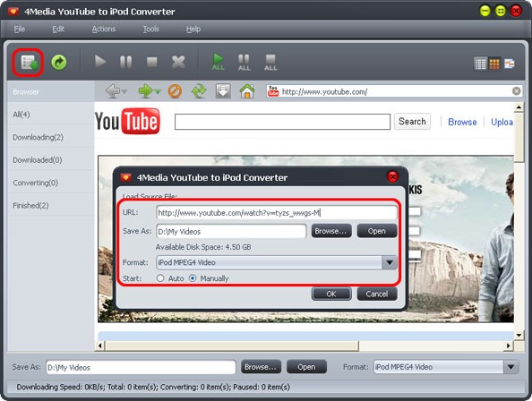Image resolution: width=532 pixels, height=401 pixels.
Task: Click the green Start ALL icon
Action: 219,62
